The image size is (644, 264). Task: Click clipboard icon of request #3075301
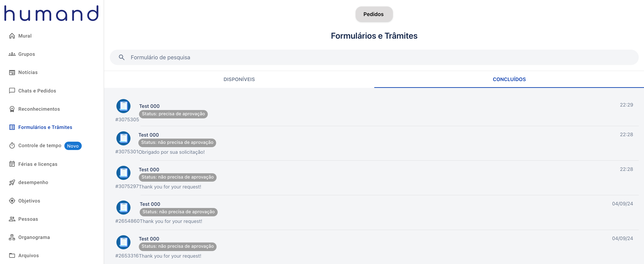(x=123, y=138)
